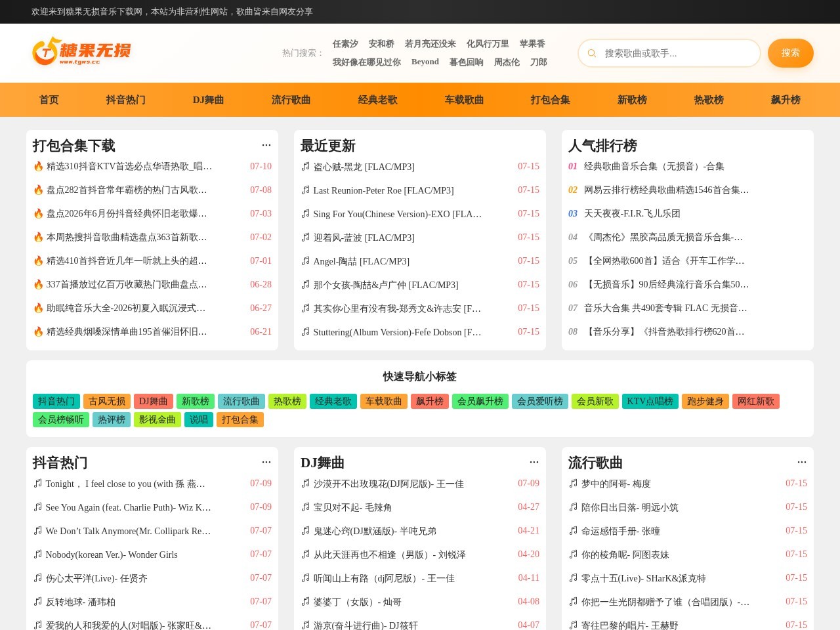The image size is (840, 630).
Task: Click music note icon beside Last Reunion
Action: (305, 190)
